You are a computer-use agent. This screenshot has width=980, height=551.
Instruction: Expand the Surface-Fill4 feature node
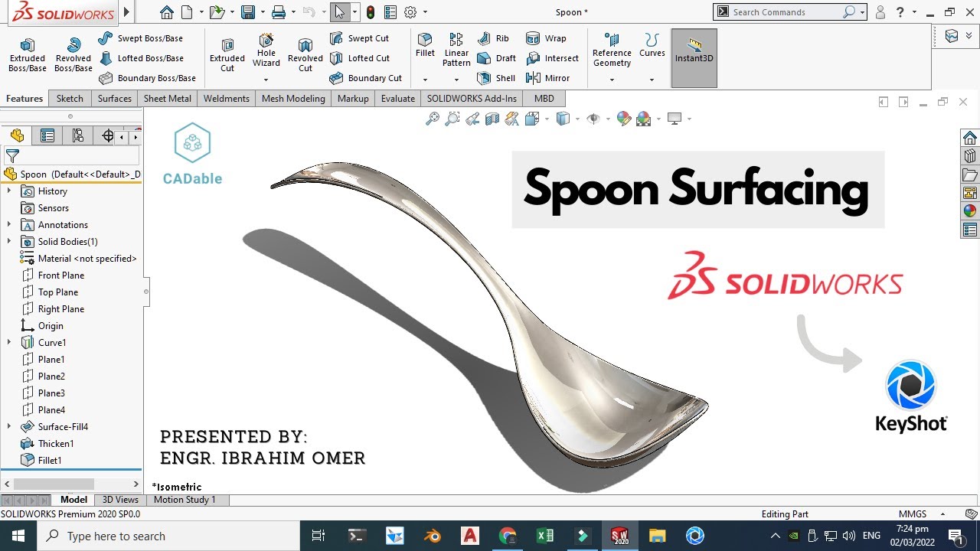tap(9, 427)
